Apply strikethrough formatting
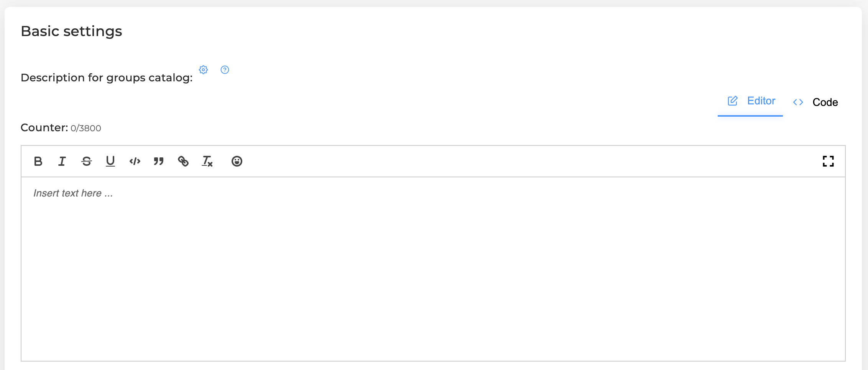 87,161
